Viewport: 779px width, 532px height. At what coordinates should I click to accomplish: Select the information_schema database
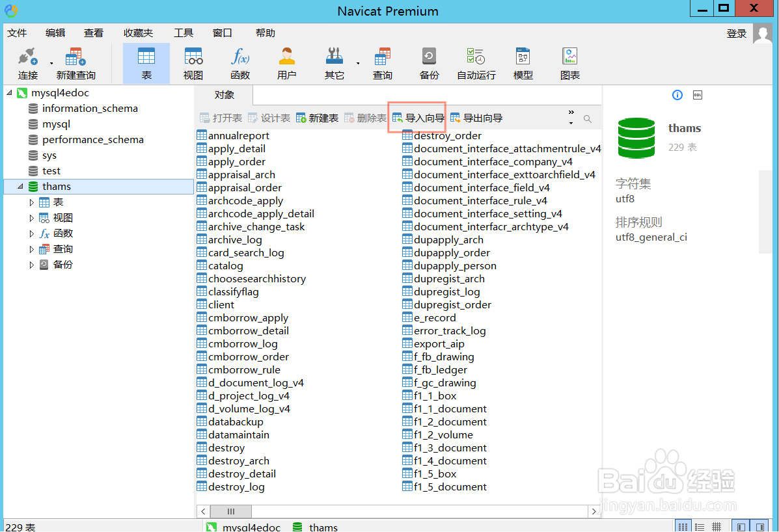[90, 108]
